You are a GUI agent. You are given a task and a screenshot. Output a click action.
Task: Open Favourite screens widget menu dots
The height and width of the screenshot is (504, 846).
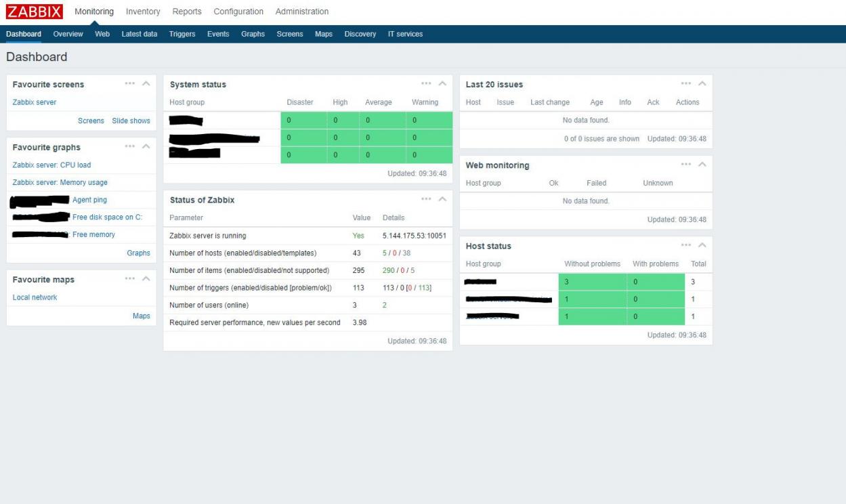point(130,84)
